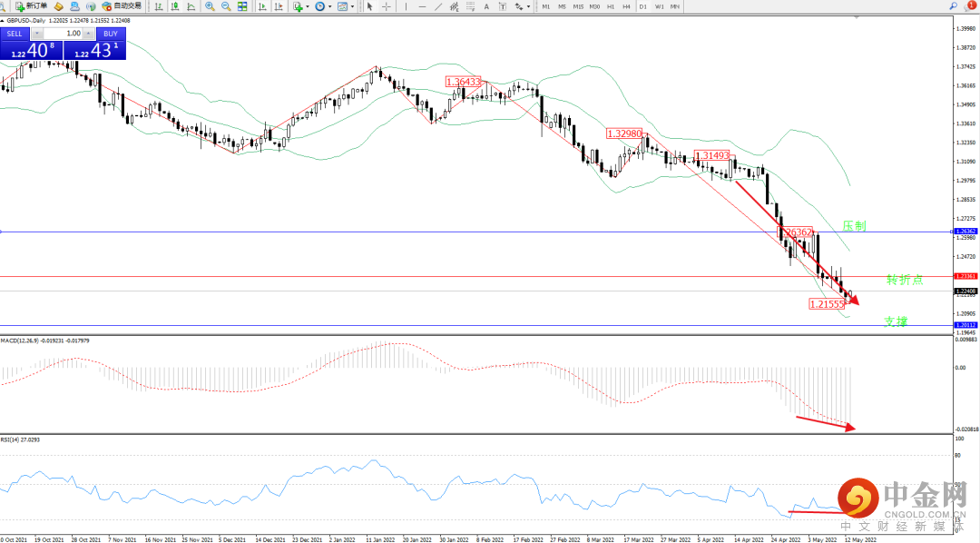Click the 1.21555 price label
Screen dimensions: 980x543
tap(827, 305)
